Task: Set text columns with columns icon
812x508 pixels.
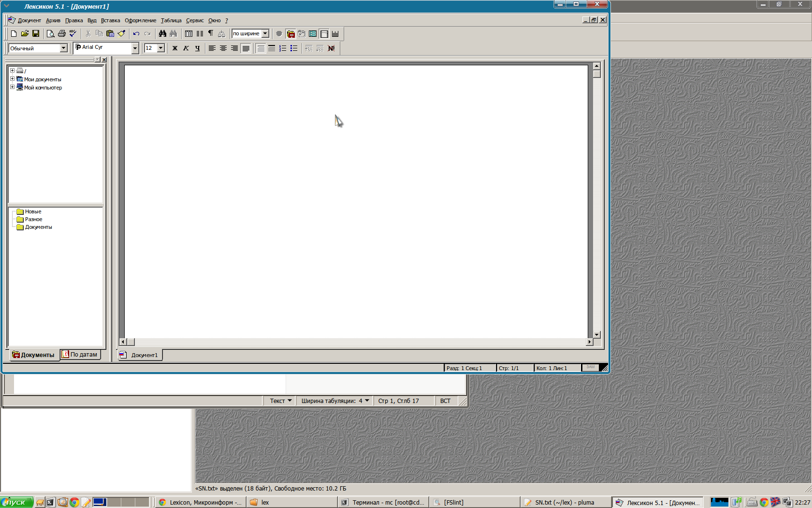Action: (200, 34)
